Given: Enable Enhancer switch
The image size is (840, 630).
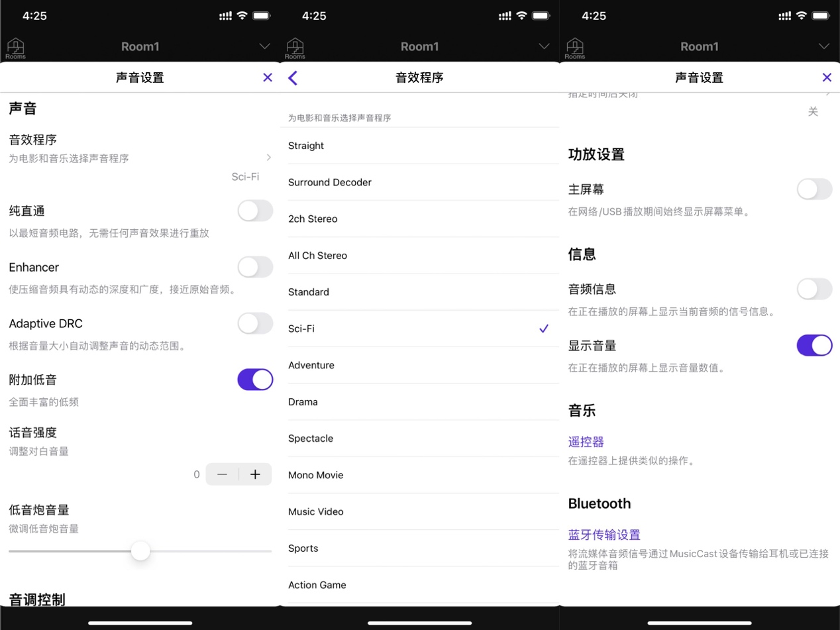Looking at the screenshot, I should pyautogui.click(x=255, y=267).
